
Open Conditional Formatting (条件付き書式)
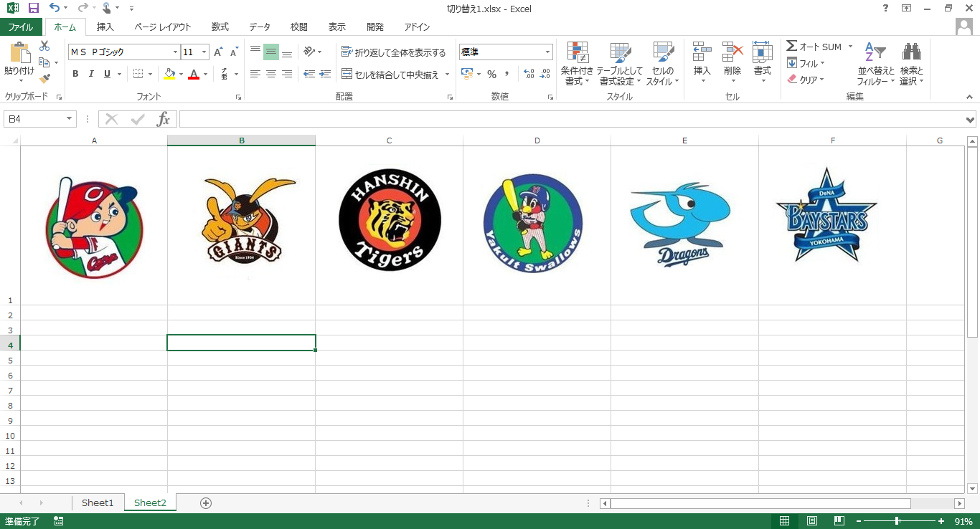tap(578, 64)
